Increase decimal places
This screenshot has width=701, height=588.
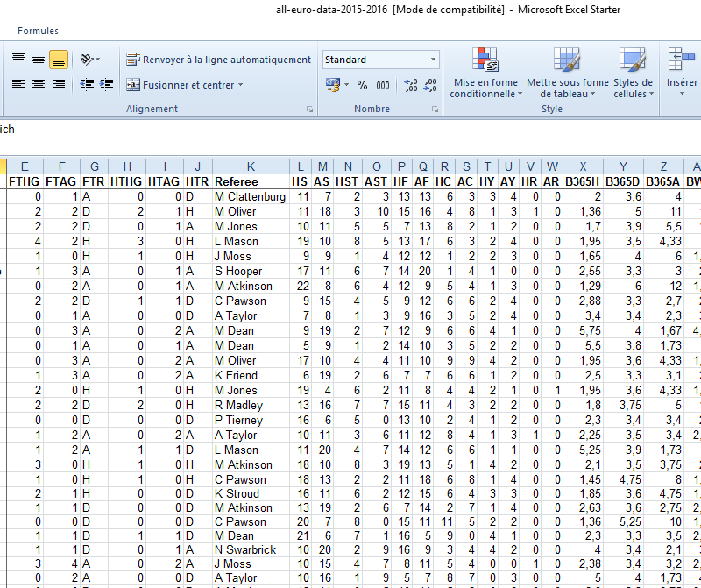[x=410, y=85]
